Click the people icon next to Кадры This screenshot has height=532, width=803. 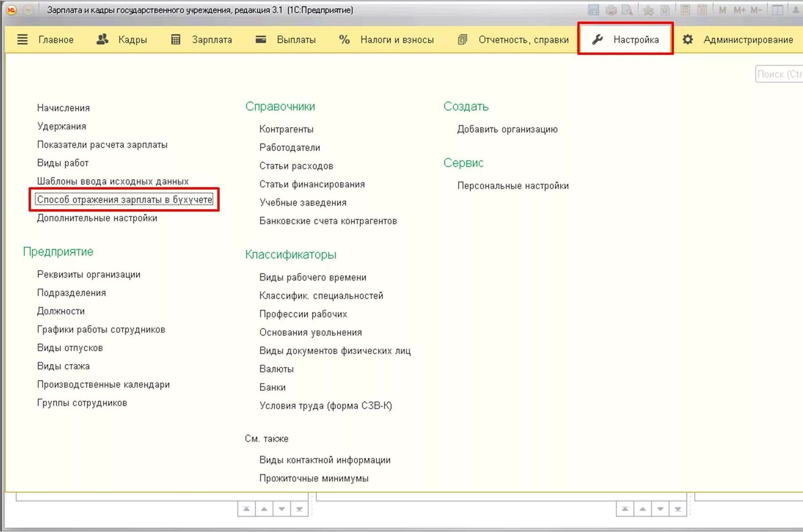click(x=102, y=39)
